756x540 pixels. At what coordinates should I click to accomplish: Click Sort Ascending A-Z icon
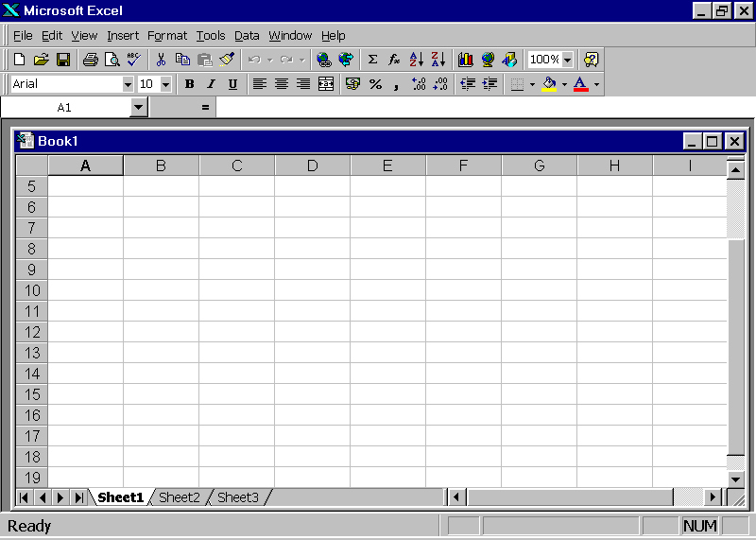[x=416, y=60]
